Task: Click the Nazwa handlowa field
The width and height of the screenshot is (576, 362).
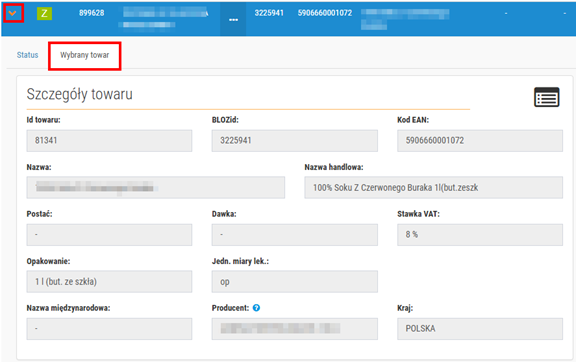Action: click(433, 187)
